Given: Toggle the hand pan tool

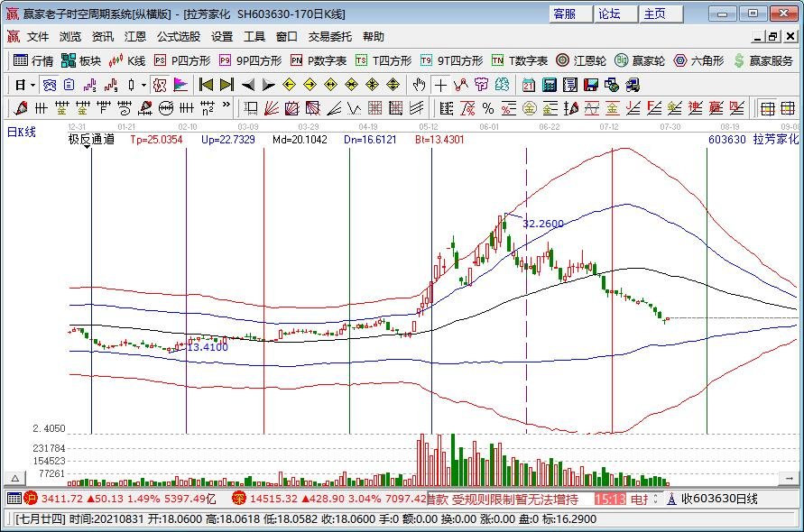Looking at the screenshot, I should point(419,85).
